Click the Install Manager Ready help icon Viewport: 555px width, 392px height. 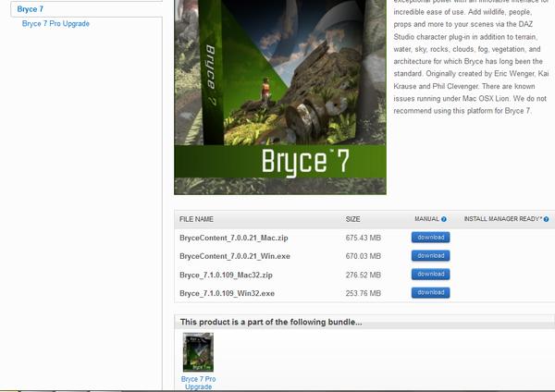pyautogui.click(x=546, y=219)
